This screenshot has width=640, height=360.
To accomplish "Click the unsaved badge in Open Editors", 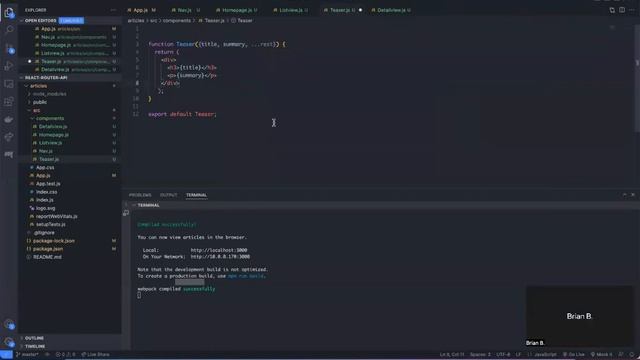I will point(71,20).
